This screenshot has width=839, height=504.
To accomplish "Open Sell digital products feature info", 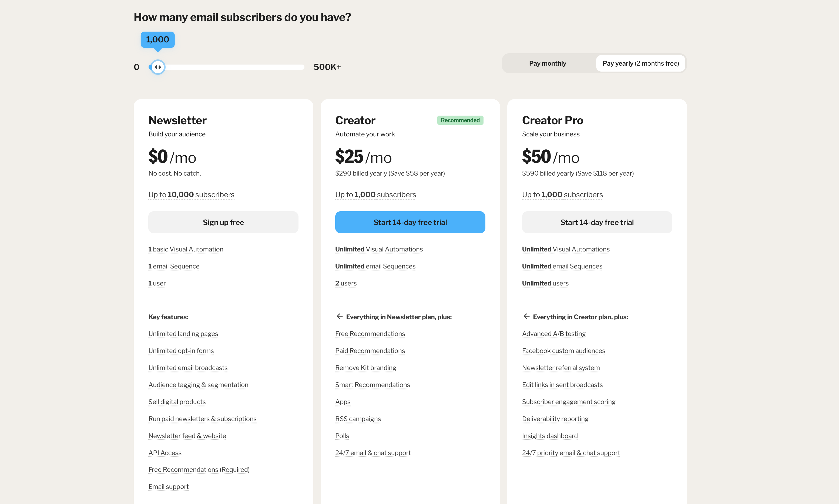I will [177, 402].
